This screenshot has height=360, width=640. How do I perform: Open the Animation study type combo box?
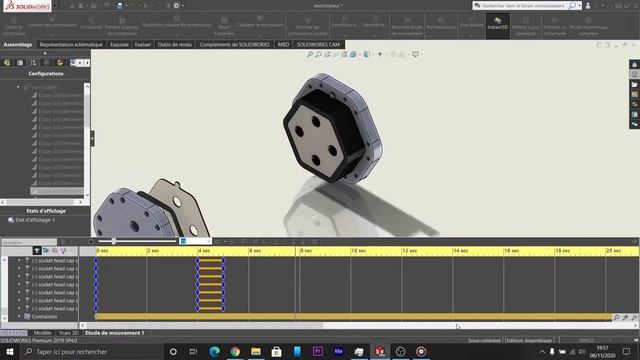[29, 242]
